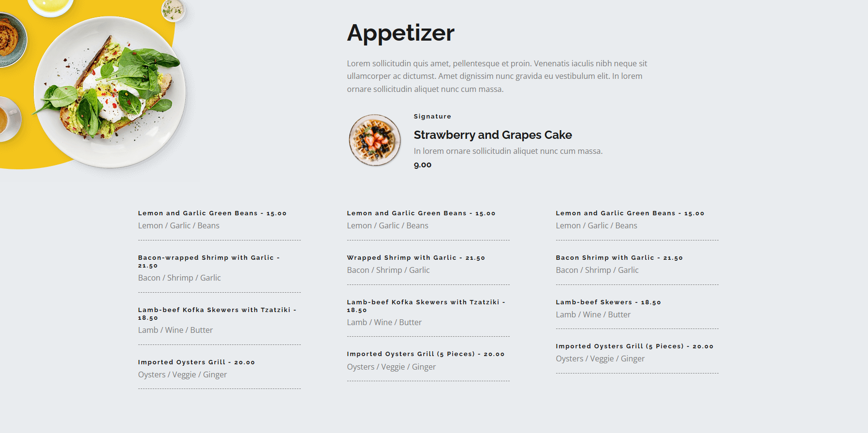Click the coffee cup at the left edge
868x433 pixels.
(x=8, y=118)
